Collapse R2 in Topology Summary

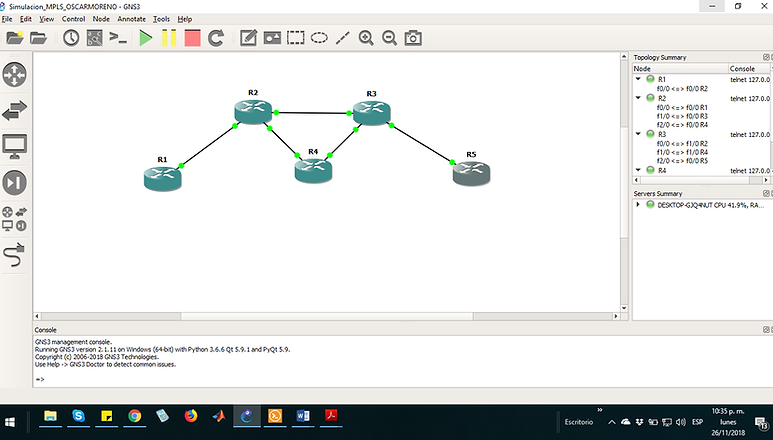[x=638, y=98]
